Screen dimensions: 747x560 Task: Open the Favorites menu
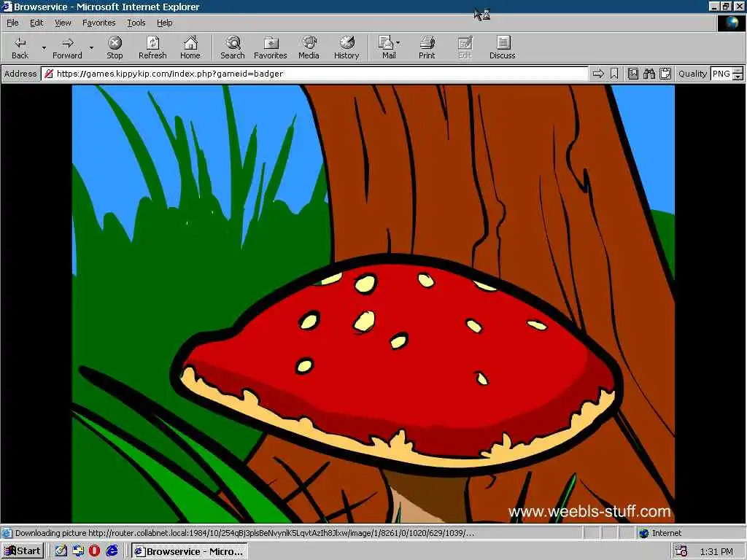(98, 23)
